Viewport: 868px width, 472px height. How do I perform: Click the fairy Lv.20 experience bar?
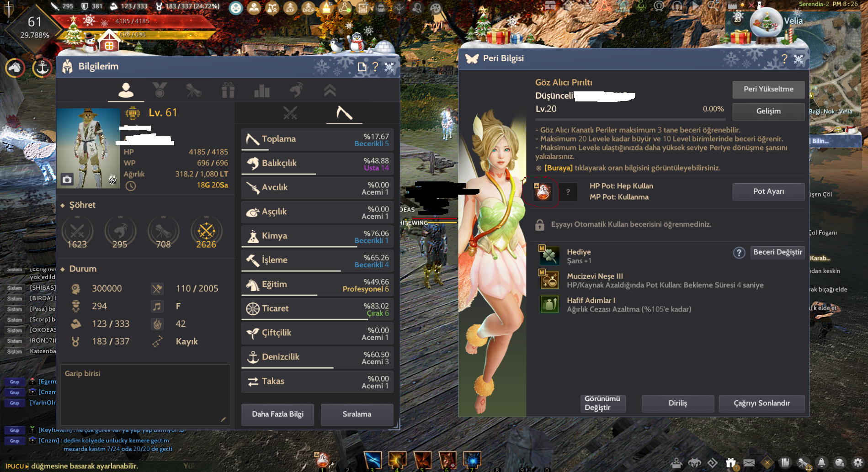tap(629, 119)
